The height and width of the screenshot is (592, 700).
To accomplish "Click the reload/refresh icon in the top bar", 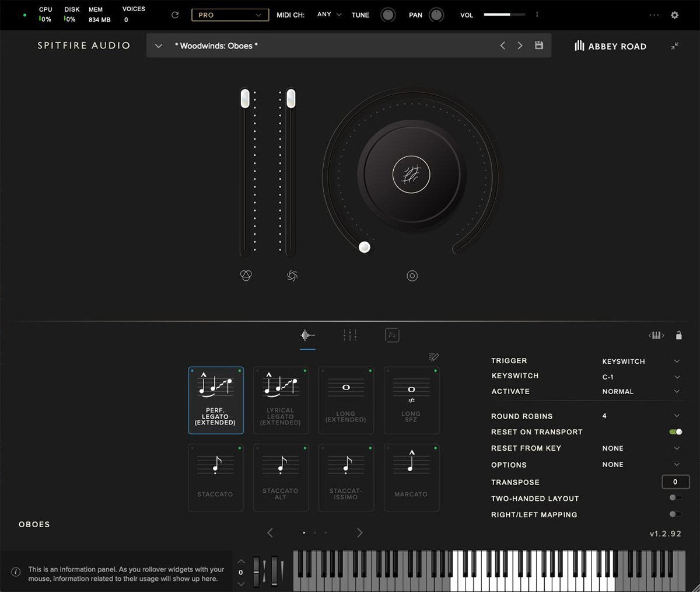I will tap(174, 15).
